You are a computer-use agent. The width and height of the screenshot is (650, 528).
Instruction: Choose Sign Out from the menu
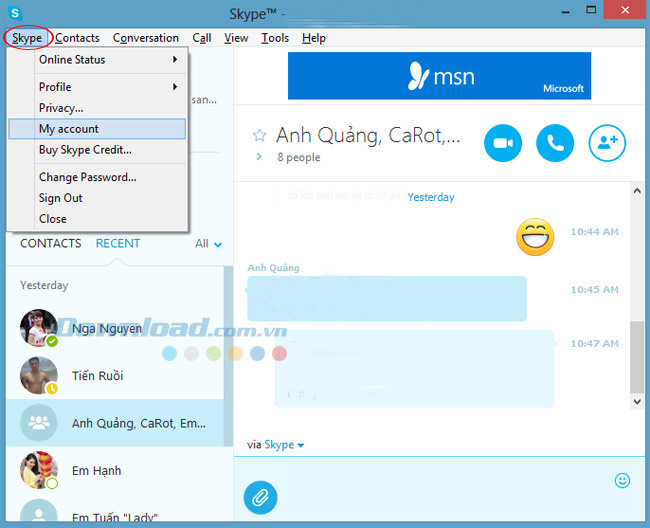pyautogui.click(x=97, y=198)
